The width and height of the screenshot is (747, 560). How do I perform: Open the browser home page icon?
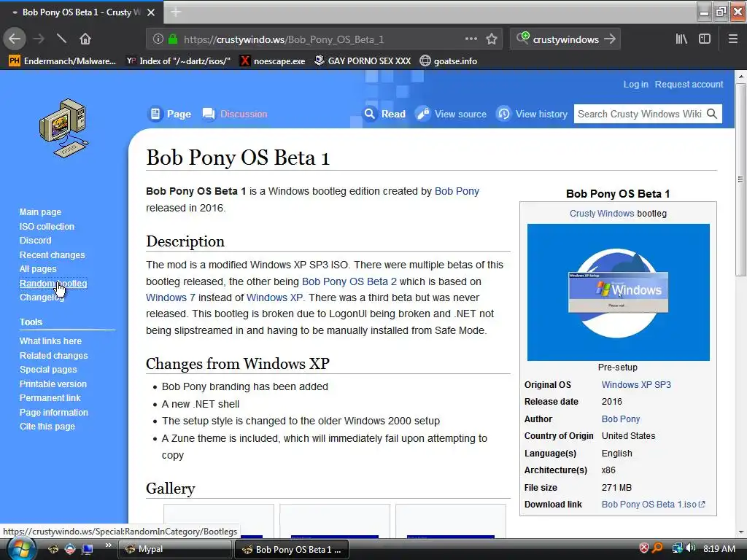85,39
